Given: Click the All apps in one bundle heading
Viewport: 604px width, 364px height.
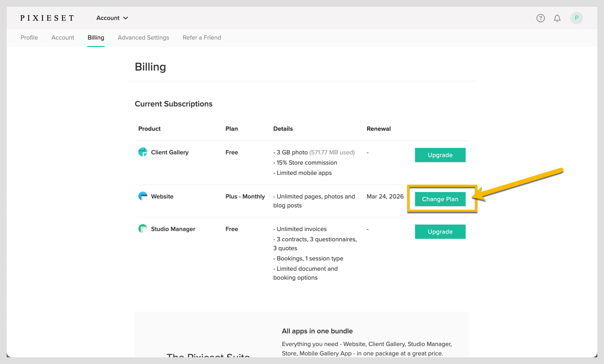Looking at the screenshot, I should tap(317, 331).
